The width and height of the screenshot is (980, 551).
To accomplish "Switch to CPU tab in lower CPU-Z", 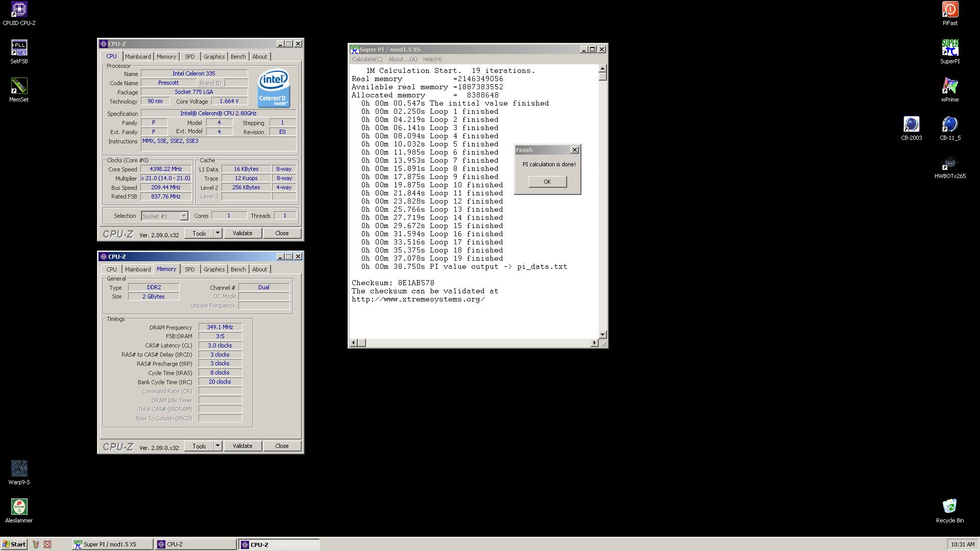I will coord(111,269).
